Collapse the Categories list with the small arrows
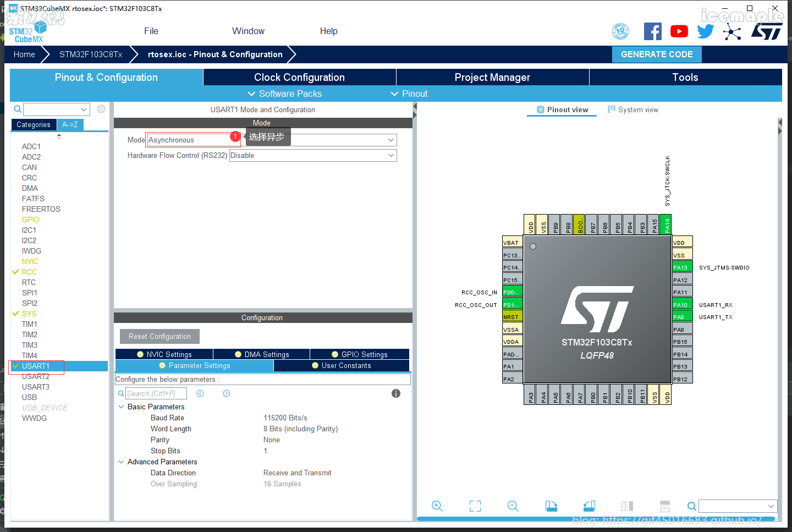This screenshot has height=532, width=792. [59, 136]
